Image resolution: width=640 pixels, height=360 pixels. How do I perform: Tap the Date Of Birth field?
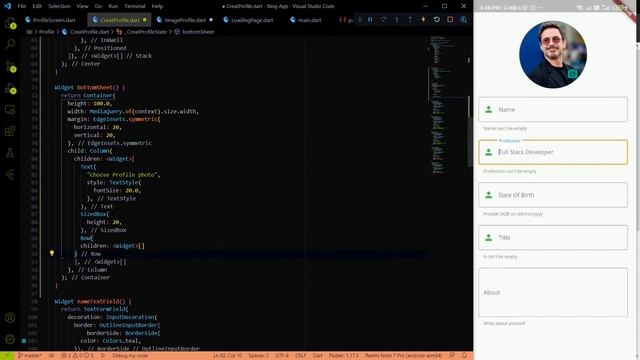(553, 195)
